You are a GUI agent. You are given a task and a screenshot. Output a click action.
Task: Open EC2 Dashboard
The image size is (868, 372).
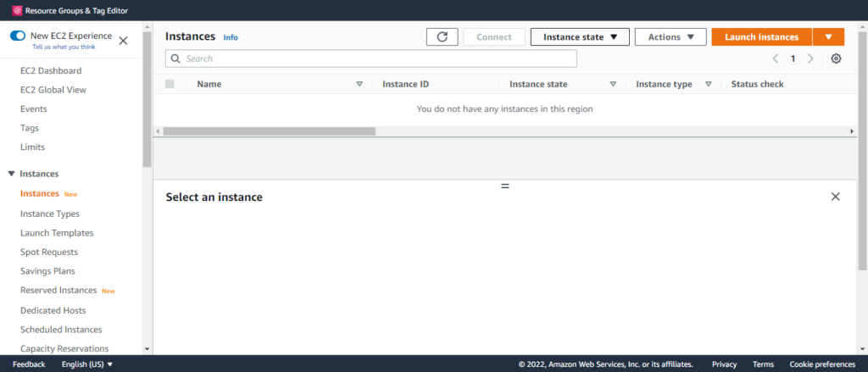(x=51, y=71)
